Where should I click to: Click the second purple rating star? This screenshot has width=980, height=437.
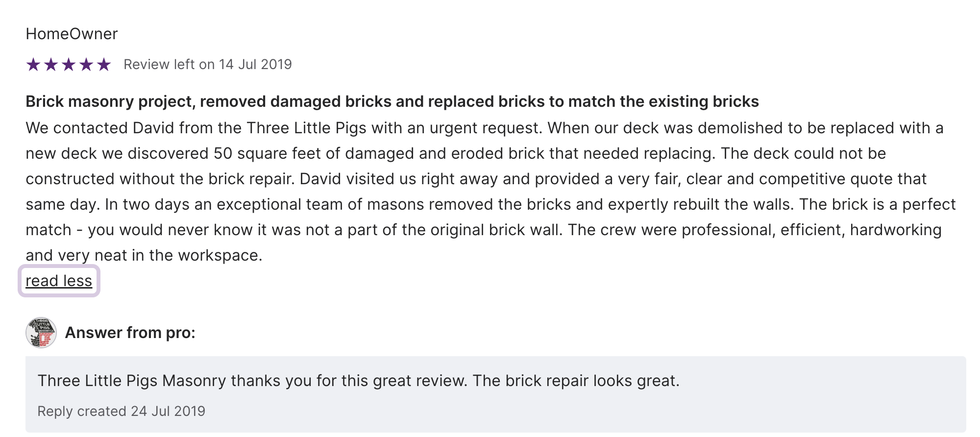(51, 64)
